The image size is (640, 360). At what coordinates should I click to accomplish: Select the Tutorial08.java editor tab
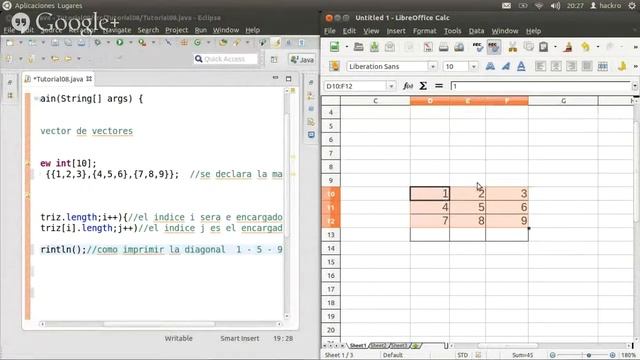click(x=59, y=79)
